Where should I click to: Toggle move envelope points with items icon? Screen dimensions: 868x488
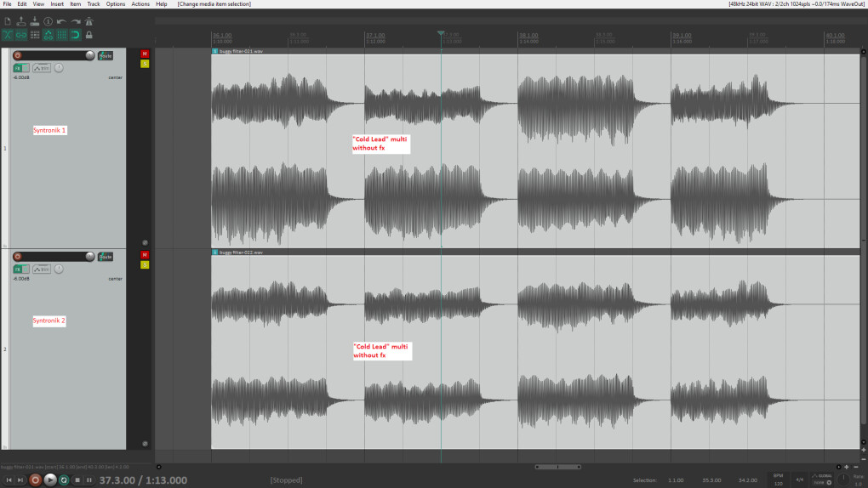(x=49, y=35)
